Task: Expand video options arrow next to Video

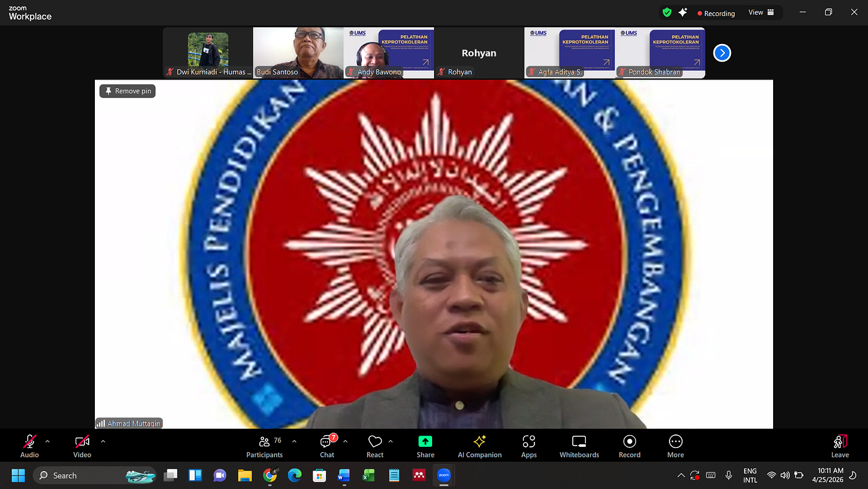Action: [103, 441]
